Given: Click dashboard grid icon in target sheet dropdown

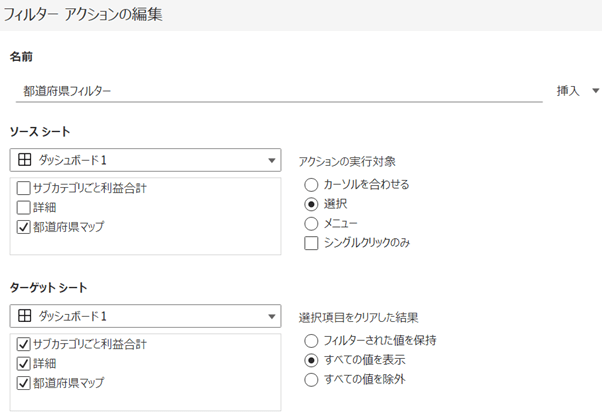Looking at the screenshot, I should [x=25, y=316].
